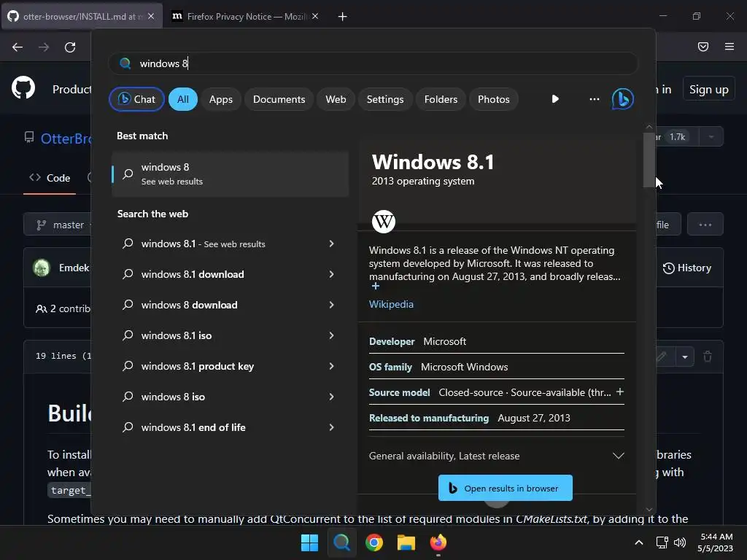Click the magnifier icon in search box
This screenshot has height=560, width=747.
(x=125, y=63)
